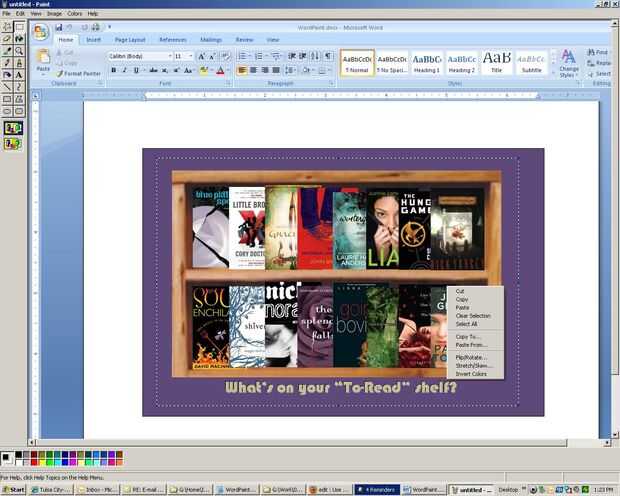Click the Strikethrough icon in Word ribbon
Screen dimensions: 620x496
tap(153, 70)
